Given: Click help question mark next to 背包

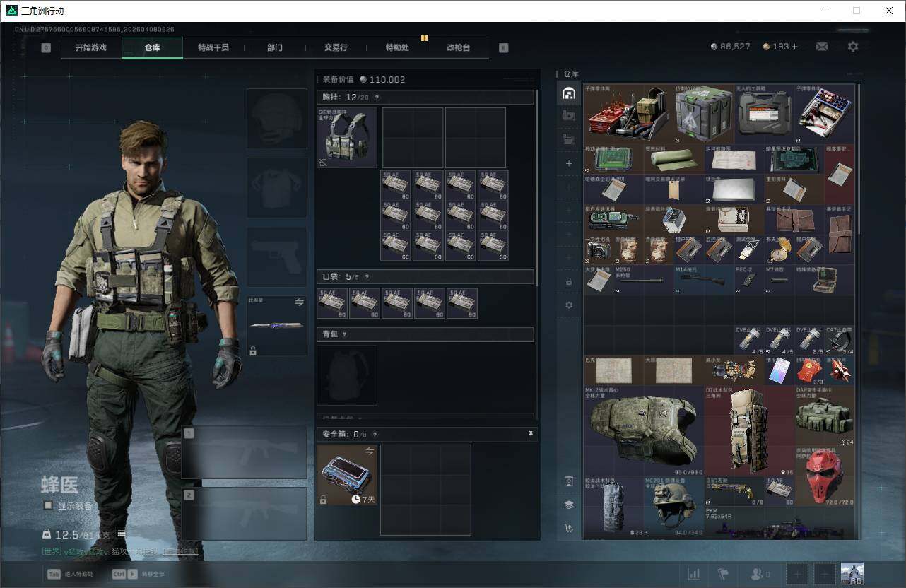Looking at the screenshot, I should tap(344, 334).
